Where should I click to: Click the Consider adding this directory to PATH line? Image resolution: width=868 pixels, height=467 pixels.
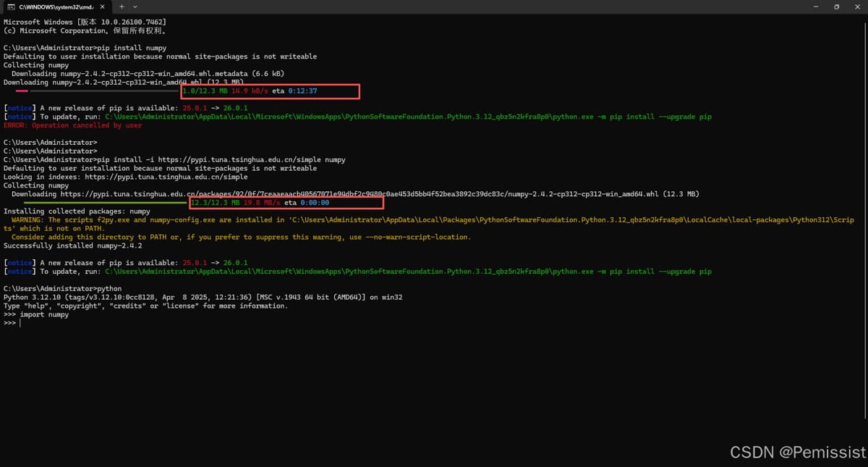(x=241, y=237)
